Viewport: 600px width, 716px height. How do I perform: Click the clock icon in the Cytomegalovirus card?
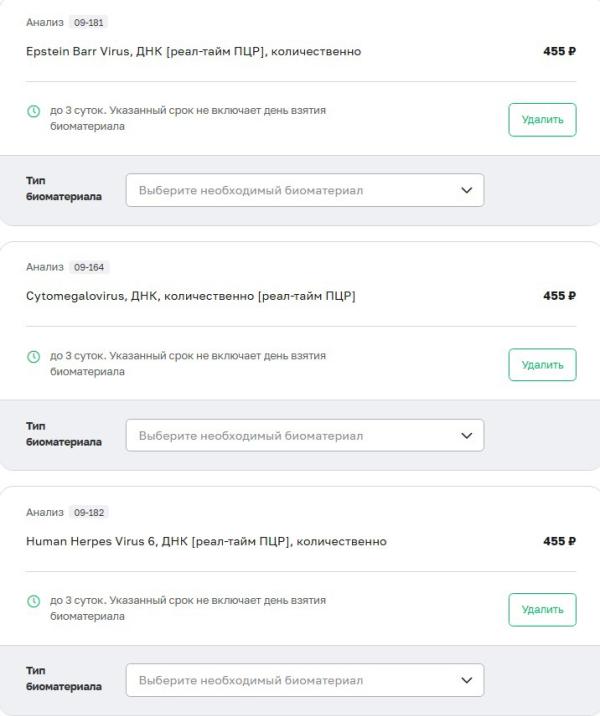coord(34,356)
